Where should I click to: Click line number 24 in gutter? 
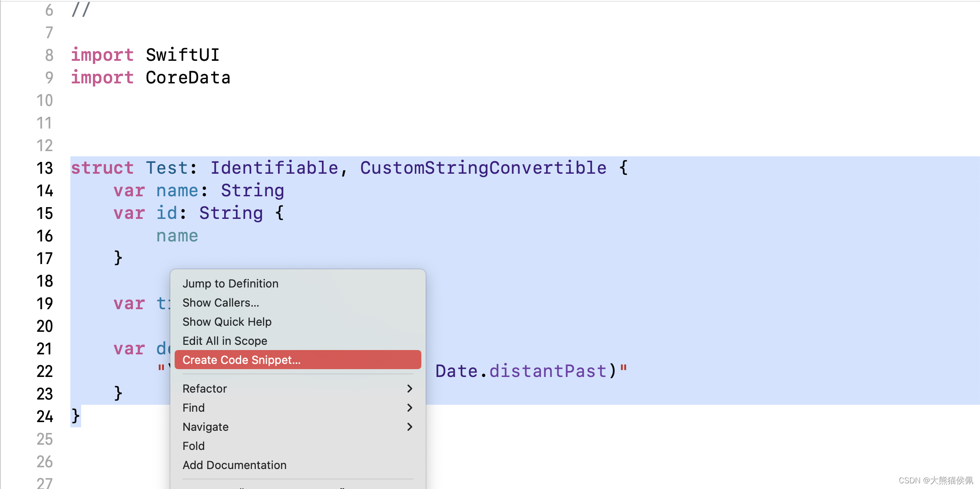tap(45, 416)
